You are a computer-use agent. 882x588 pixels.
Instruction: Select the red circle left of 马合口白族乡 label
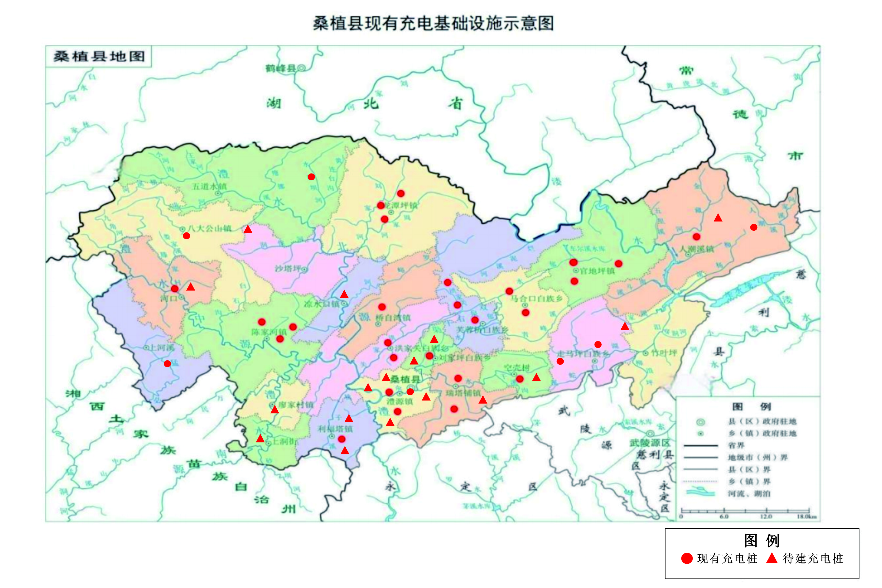point(509,291)
